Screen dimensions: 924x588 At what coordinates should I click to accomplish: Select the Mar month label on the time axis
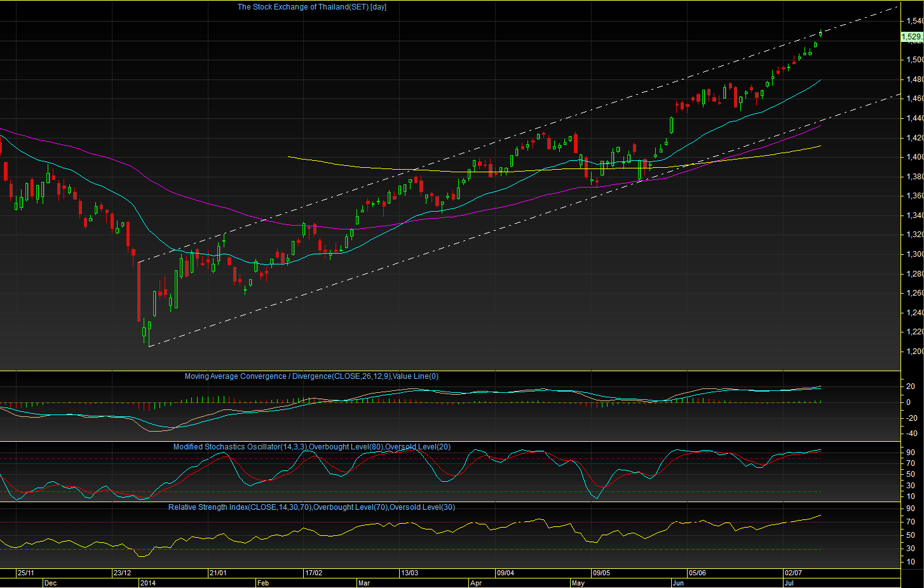363,583
